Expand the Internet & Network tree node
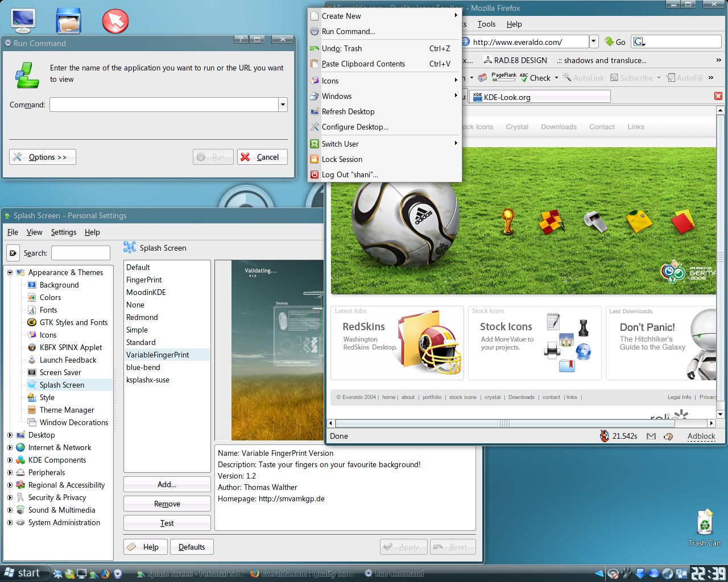The image size is (728, 582). (10, 447)
